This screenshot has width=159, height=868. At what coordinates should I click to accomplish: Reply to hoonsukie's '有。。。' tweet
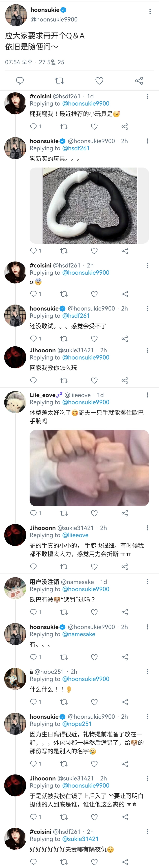(33, 657)
